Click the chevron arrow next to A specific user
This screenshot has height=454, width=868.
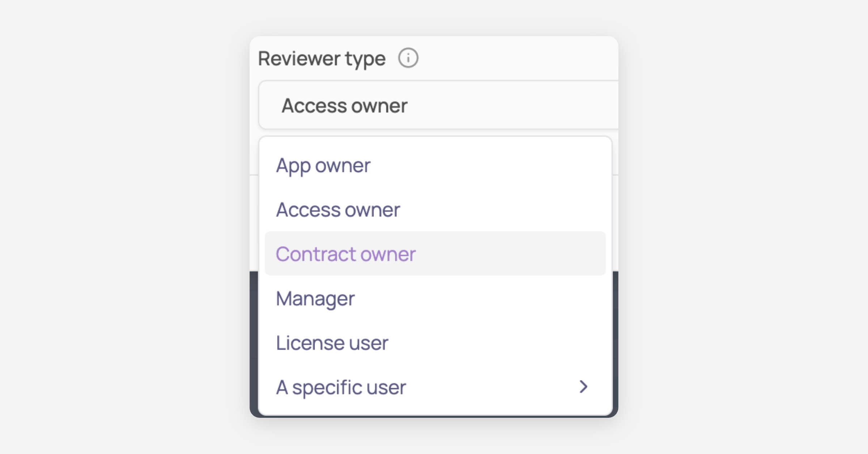(583, 387)
